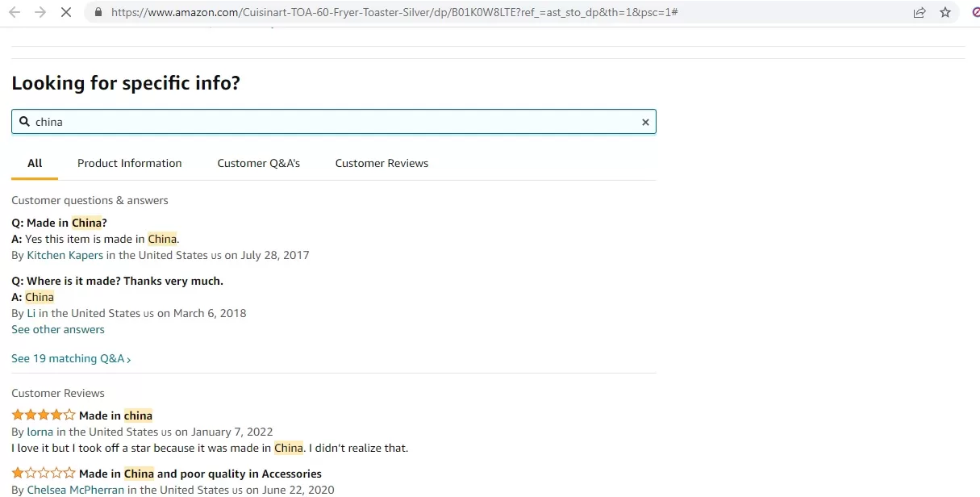Click the site lock padlock icon
The image size is (980, 497).
[98, 13]
